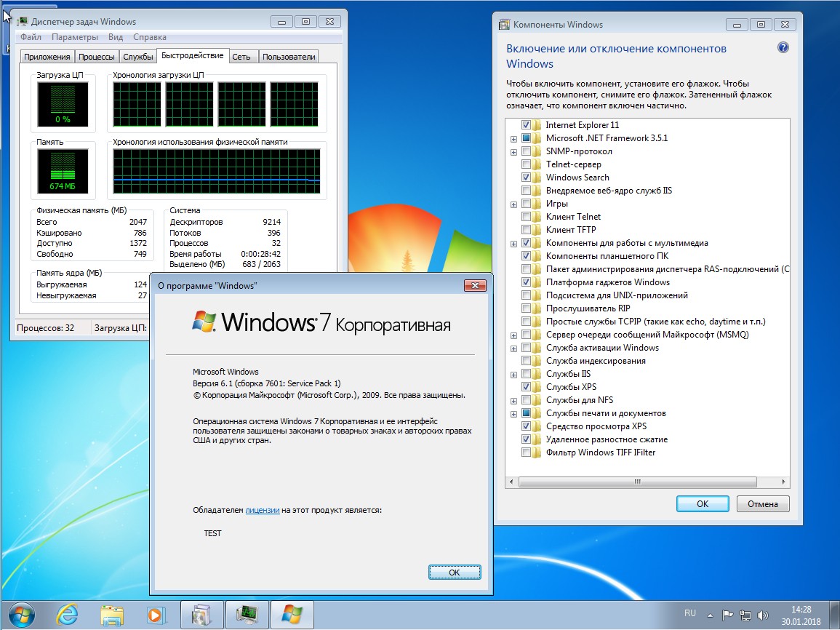Click folder icon beside Windows Search
This screenshot has height=630, width=840.
point(537,178)
